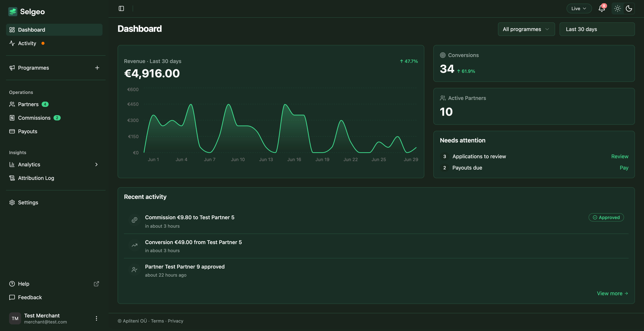
Task: Add a new programme plus icon
Action: (x=97, y=68)
